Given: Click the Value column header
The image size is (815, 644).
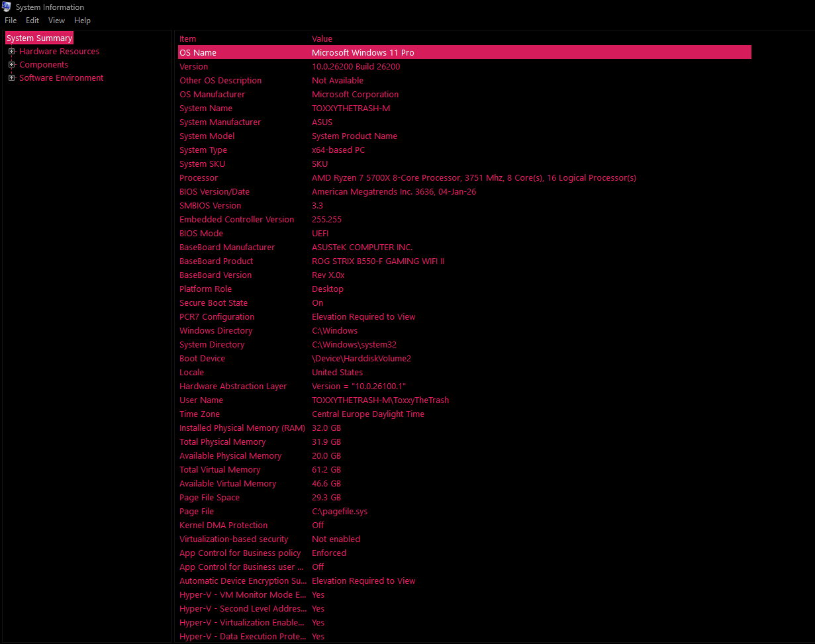Looking at the screenshot, I should pyautogui.click(x=322, y=39).
